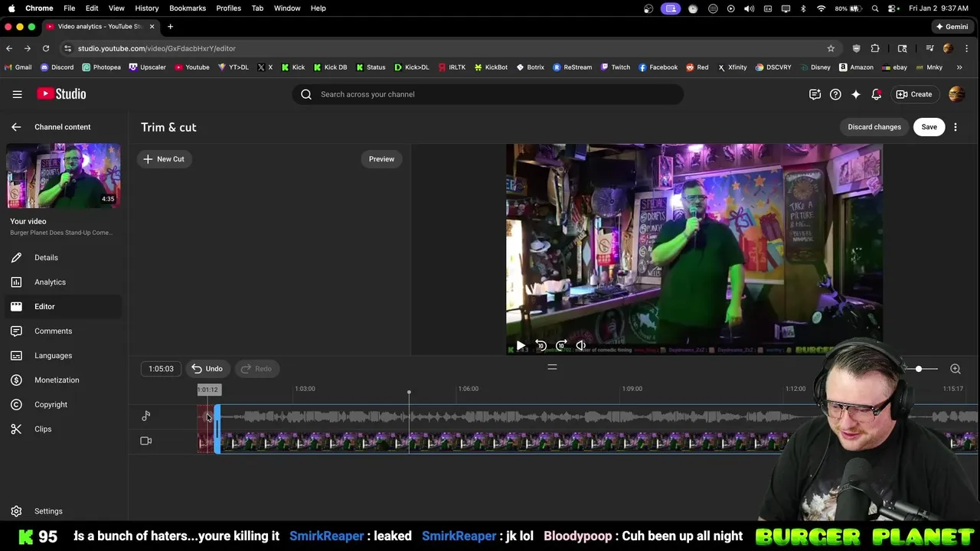Zoom in the timeline with magnifier
The width and height of the screenshot is (980, 551).
[955, 369]
